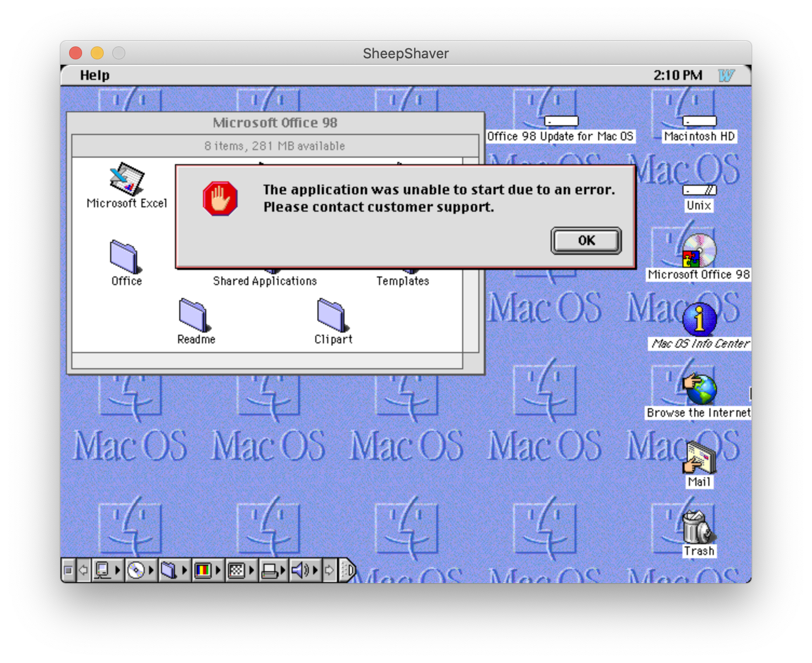Open the Printer selector strip module
Image resolution: width=812 pixels, height=663 pixels.
click(274, 570)
